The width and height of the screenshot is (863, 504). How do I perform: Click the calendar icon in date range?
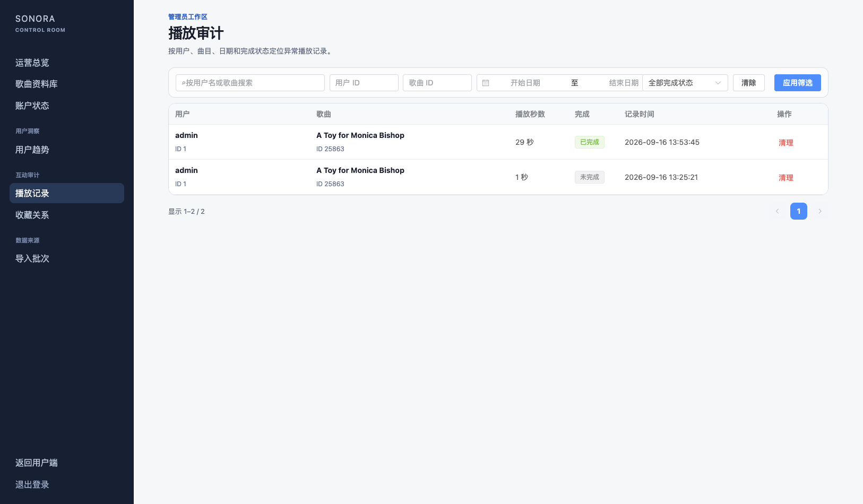(486, 83)
